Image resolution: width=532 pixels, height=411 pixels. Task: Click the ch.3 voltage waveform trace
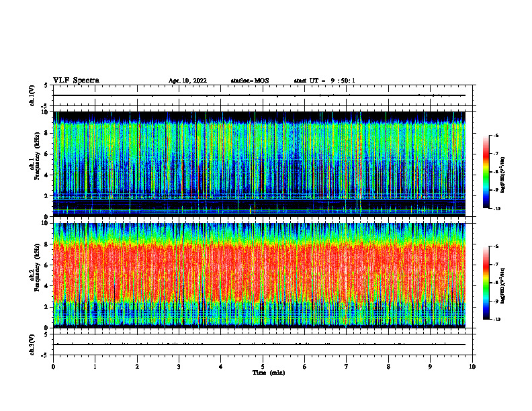pyautogui.click(x=259, y=345)
